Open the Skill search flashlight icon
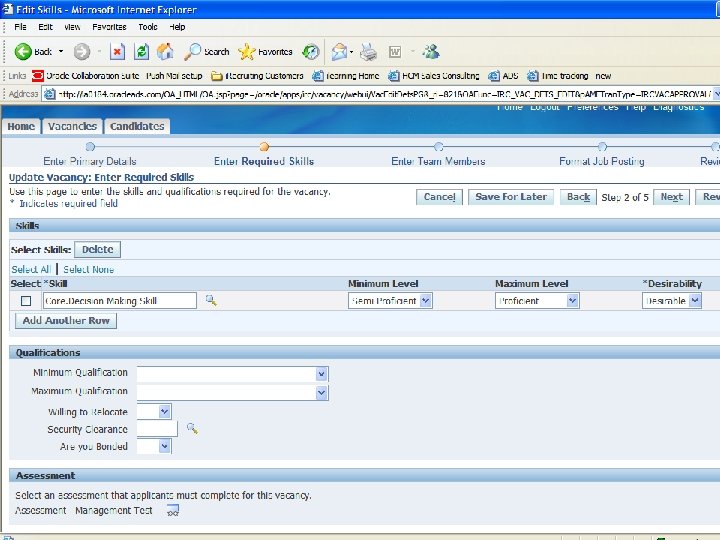Viewport: 720px width, 540px height. [x=211, y=301]
